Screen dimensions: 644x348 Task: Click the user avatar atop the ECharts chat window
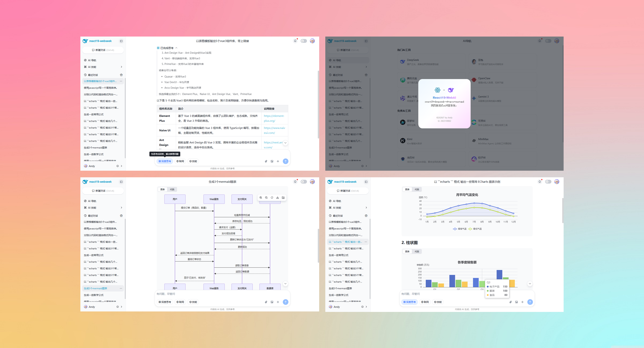pyautogui.click(x=557, y=182)
